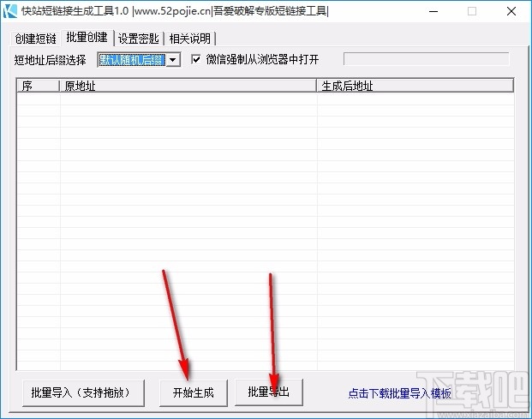Select the 批量创建 tab

87,38
